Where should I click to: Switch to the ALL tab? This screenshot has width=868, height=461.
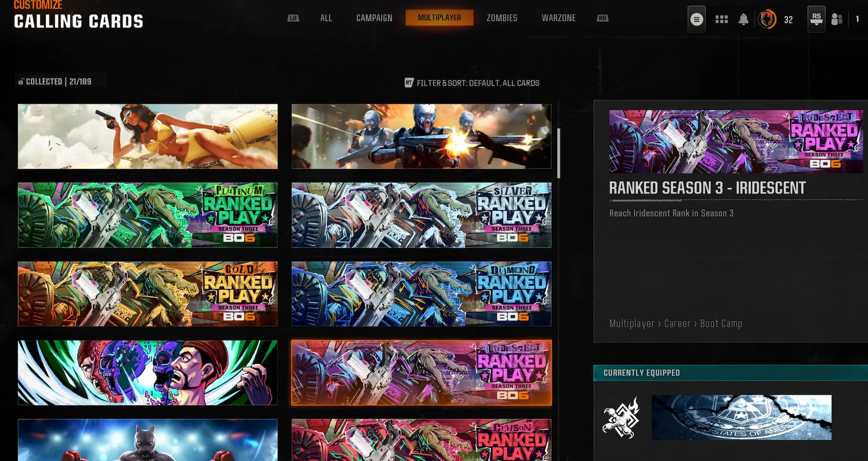(x=326, y=18)
